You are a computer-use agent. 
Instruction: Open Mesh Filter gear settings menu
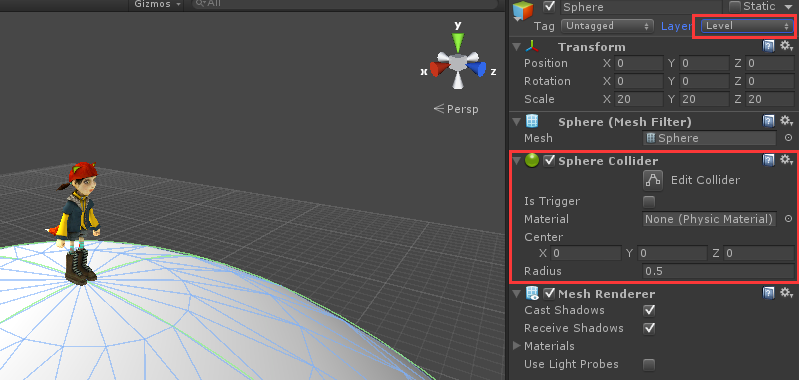[786, 121]
